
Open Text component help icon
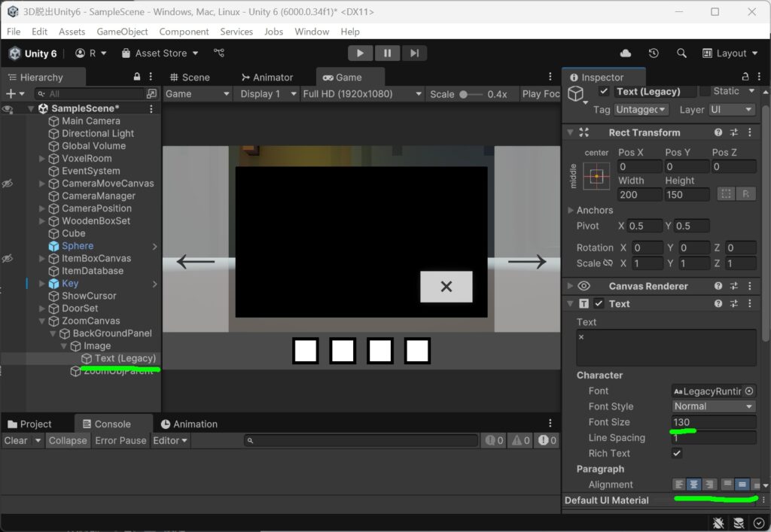tap(718, 303)
